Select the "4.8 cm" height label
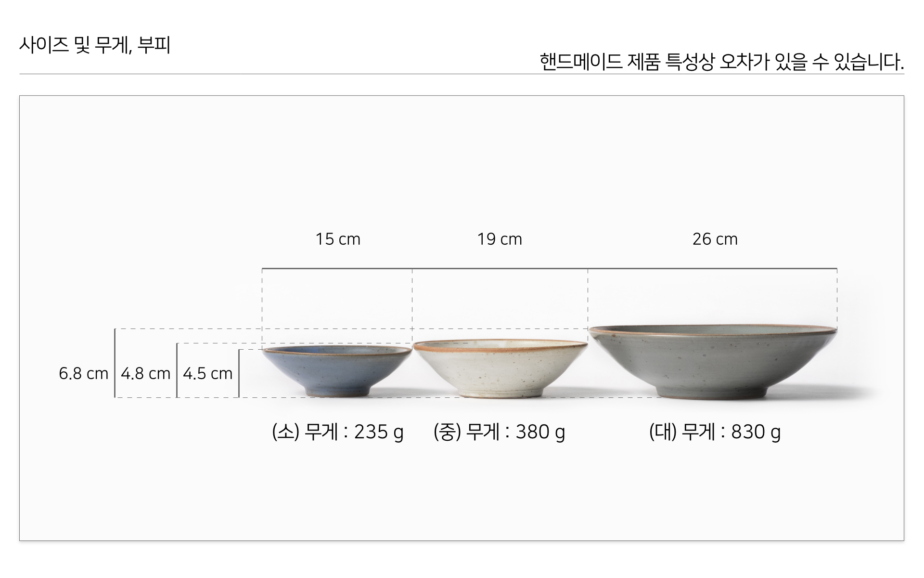This screenshot has height=578, width=924. pos(145,373)
